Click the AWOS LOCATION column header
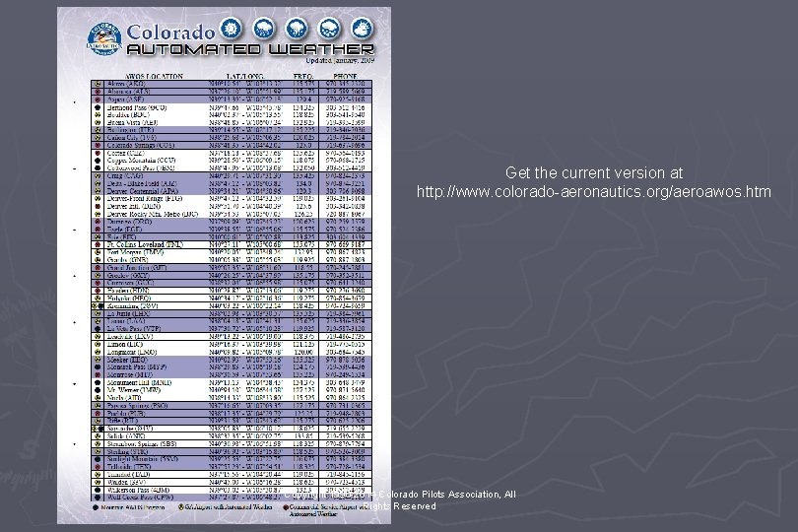 tap(155, 77)
